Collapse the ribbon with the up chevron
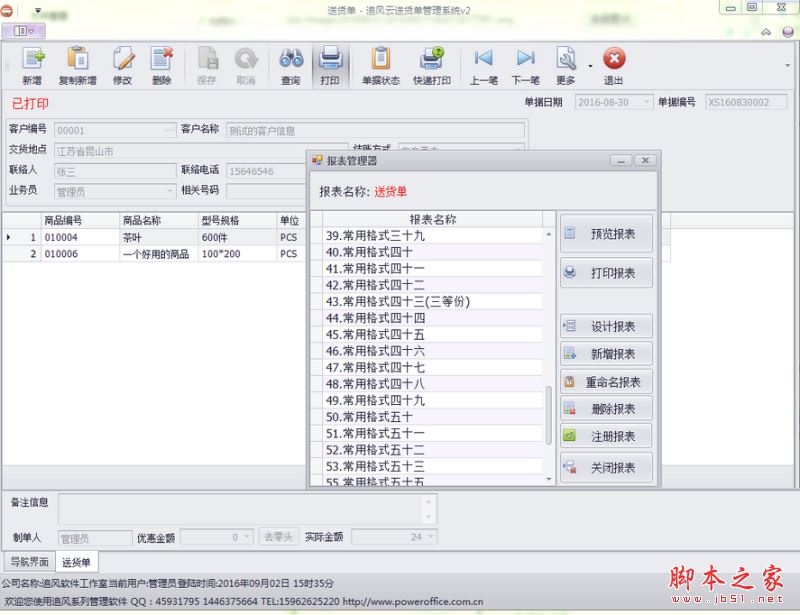800x615 pixels. [766, 32]
